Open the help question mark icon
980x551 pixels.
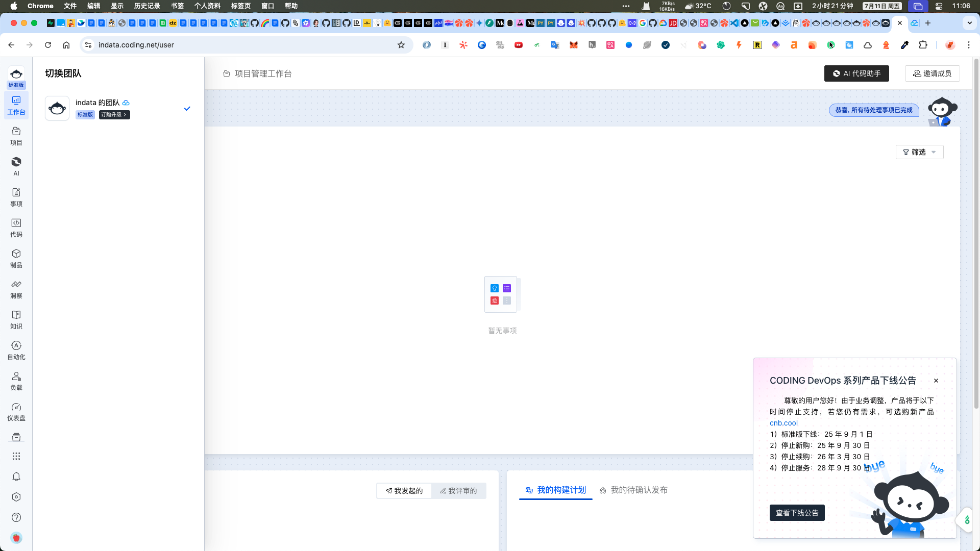click(x=16, y=517)
